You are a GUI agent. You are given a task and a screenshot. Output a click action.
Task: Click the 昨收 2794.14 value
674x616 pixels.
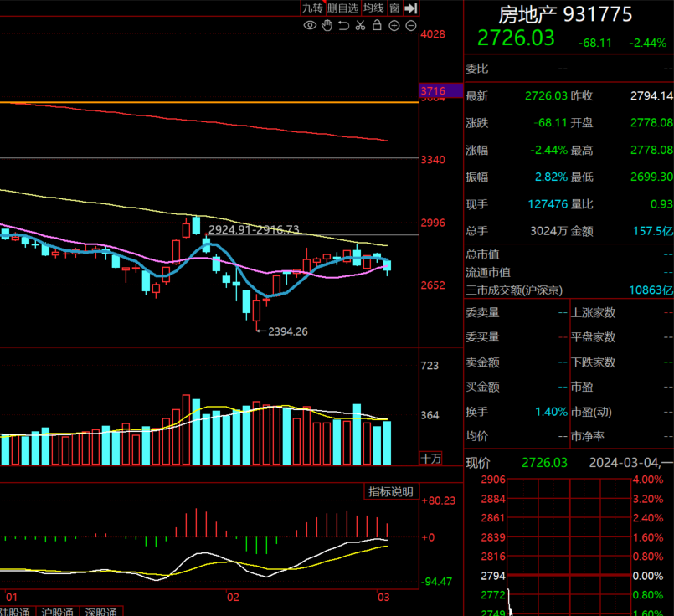[651, 95]
